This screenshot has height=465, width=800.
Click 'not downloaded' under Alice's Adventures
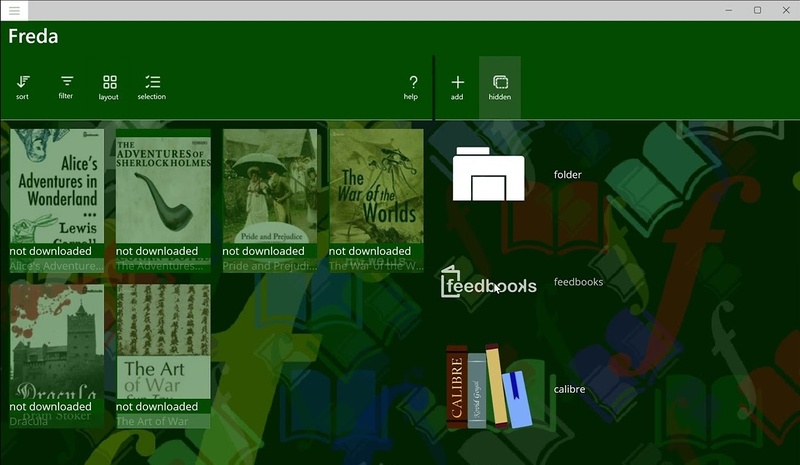[x=51, y=251]
